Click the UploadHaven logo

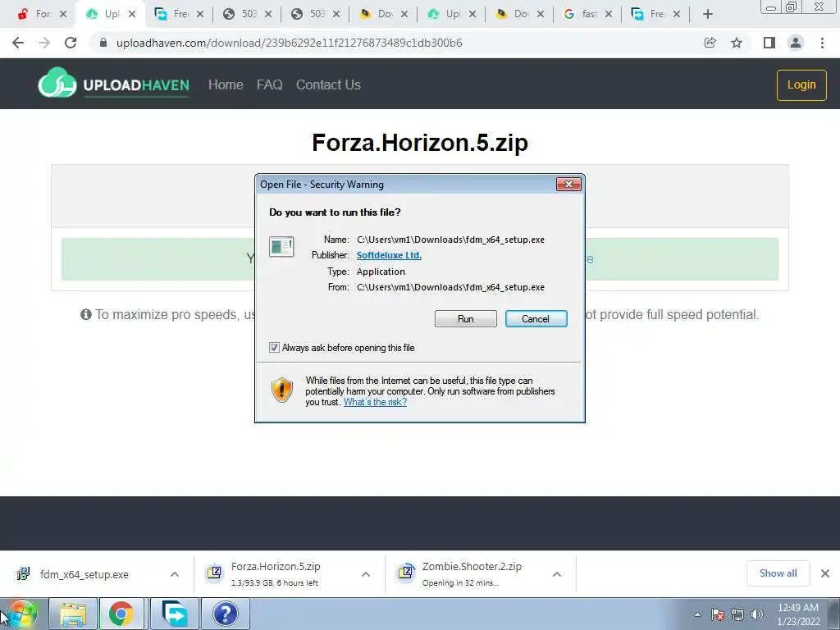coord(113,84)
